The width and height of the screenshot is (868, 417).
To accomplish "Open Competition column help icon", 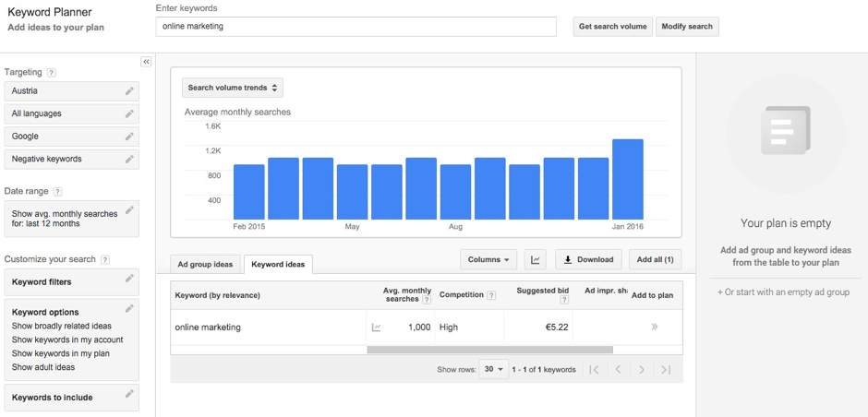I will tap(491, 296).
